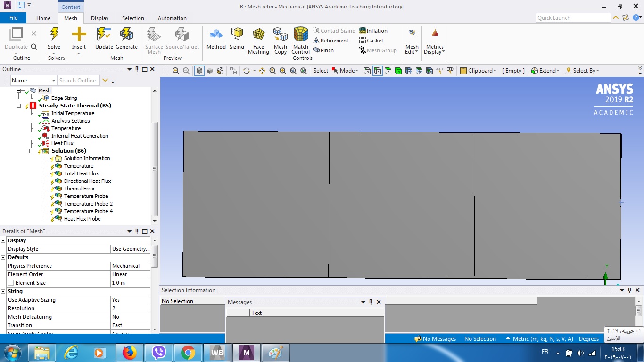The height and width of the screenshot is (362, 644).
Task: Add a Gasket mesh control
Action: [371, 41]
